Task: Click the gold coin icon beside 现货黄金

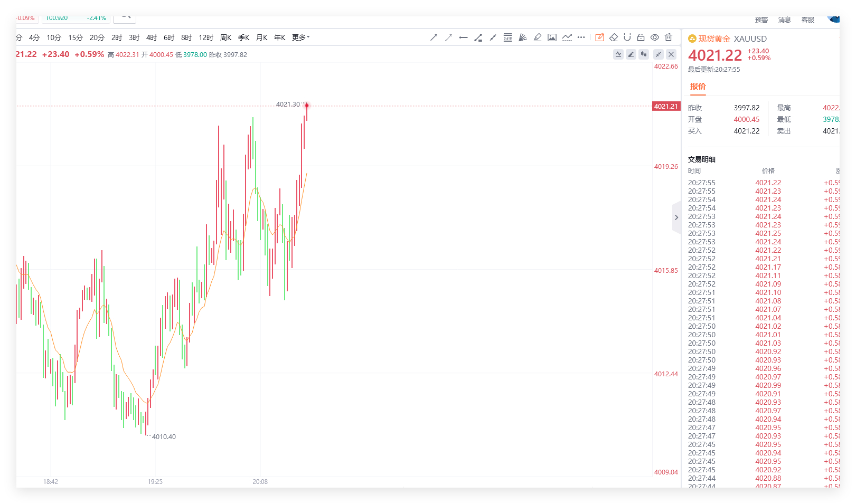Action: [692, 39]
